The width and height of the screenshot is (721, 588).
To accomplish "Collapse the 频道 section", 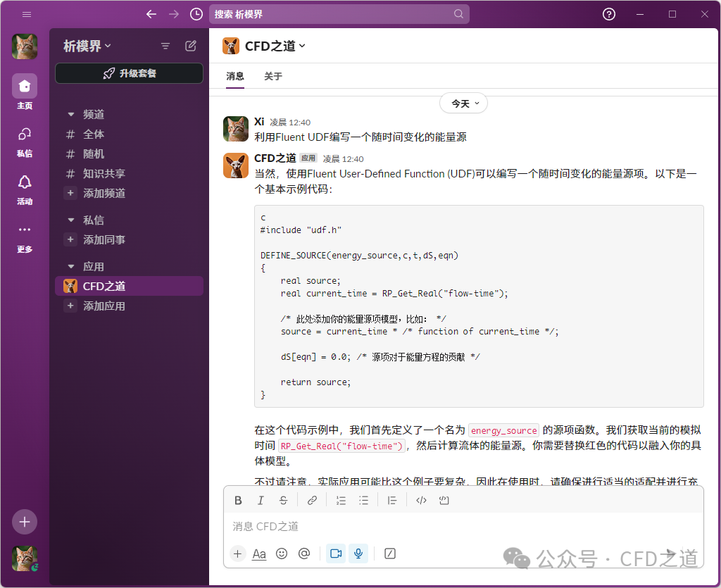I will (x=70, y=114).
